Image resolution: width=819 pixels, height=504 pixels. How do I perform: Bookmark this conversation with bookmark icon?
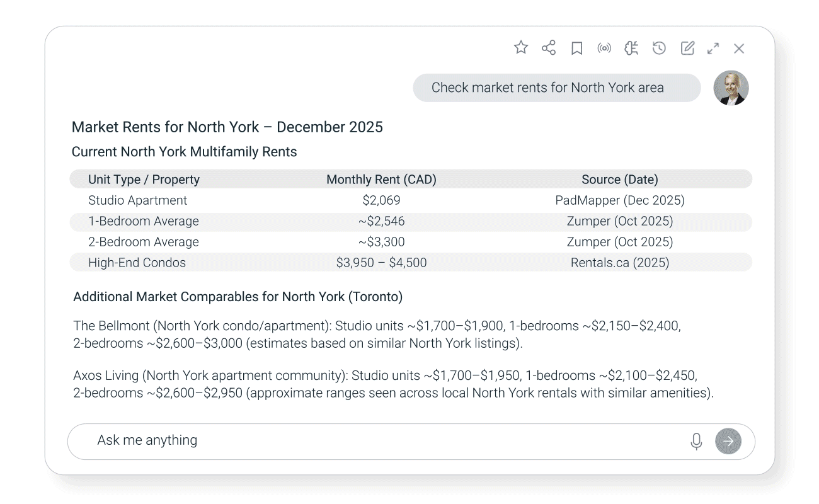576,49
